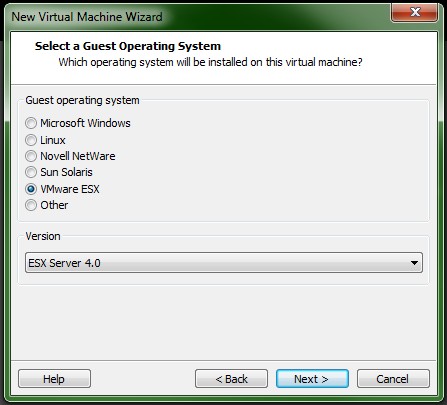Select Sun Solaris radio button

(31, 172)
